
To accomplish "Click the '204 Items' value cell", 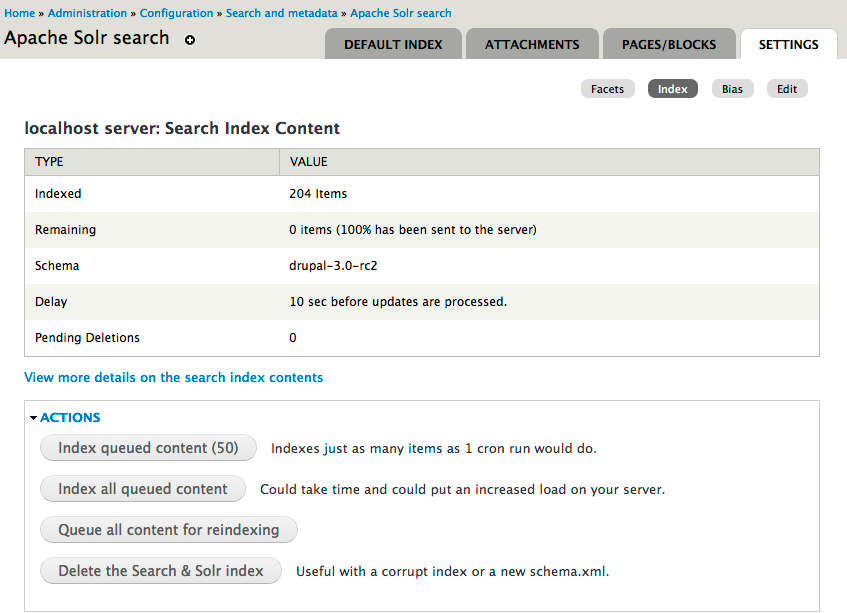I will tap(318, 194).
